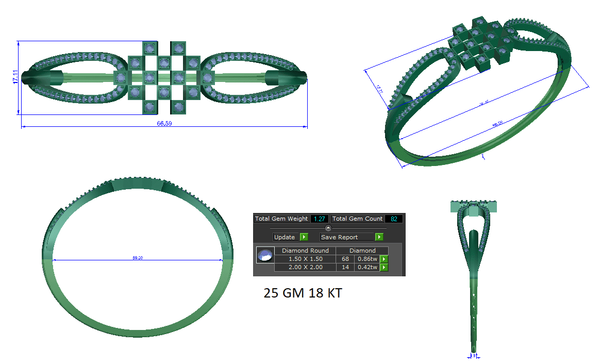Image resolution: width=601 pixels, height=364 pixels.
Task: Click the Diamond material column header
Action: click(x=362, y=251)
